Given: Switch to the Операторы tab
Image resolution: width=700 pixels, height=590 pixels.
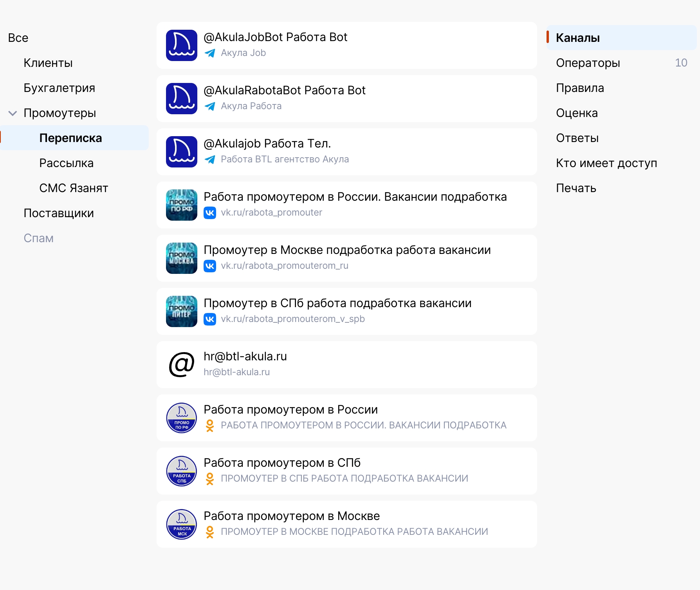Looking at the screenshot, I should [588, 63].
